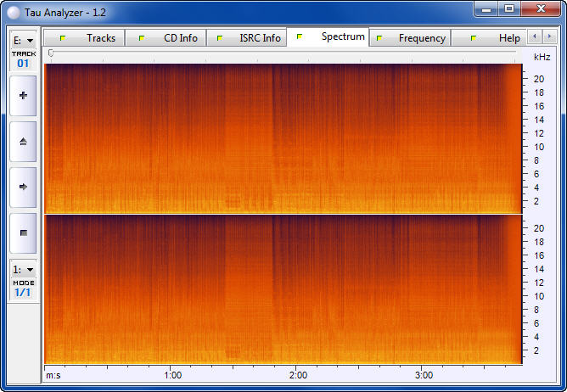This screenshot has height=392, width=567.
Task: Click the upper channel spectrogram
Action: tap(282, 138)
